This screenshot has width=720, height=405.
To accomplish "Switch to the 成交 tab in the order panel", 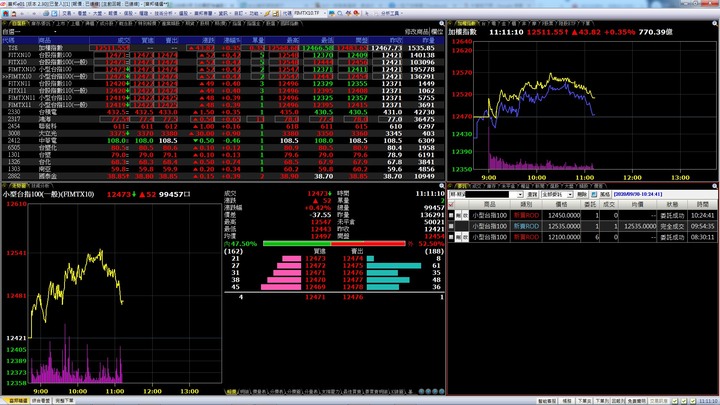I will coord(476,186).
